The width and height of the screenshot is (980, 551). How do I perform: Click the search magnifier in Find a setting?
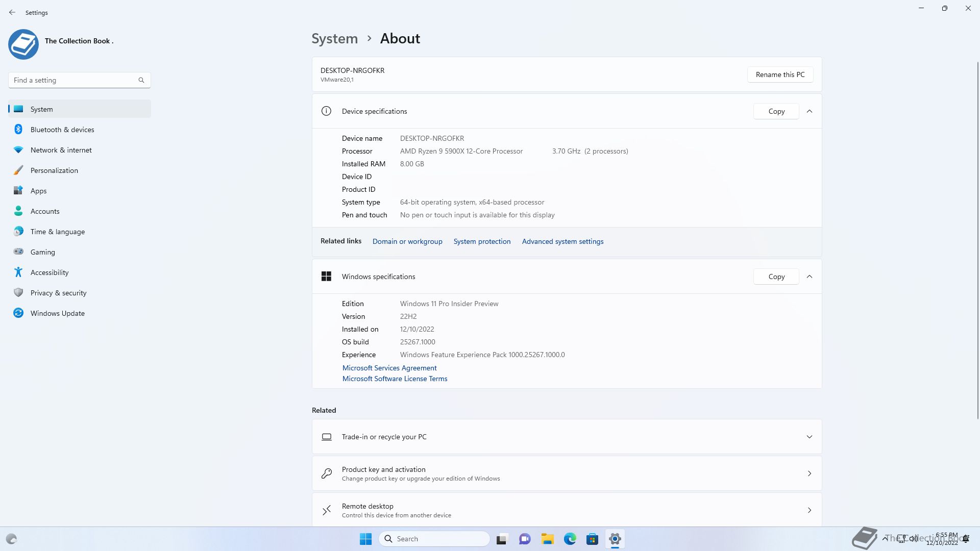pos(141,80)
